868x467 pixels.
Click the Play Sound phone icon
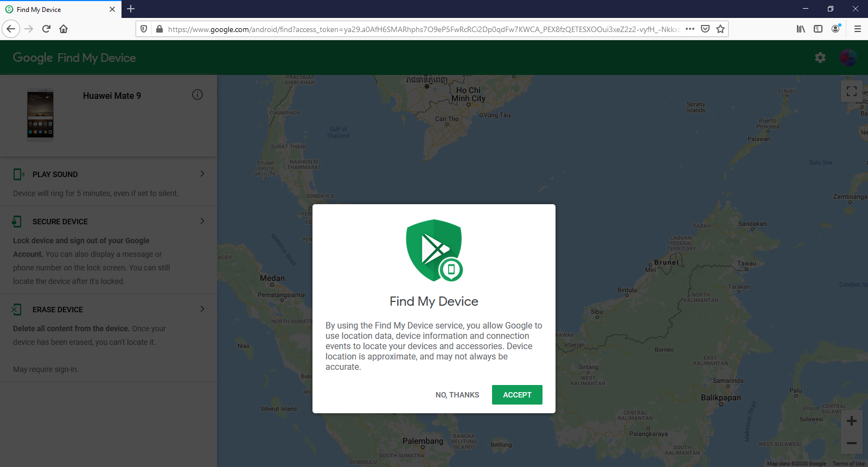coord(18,174)
